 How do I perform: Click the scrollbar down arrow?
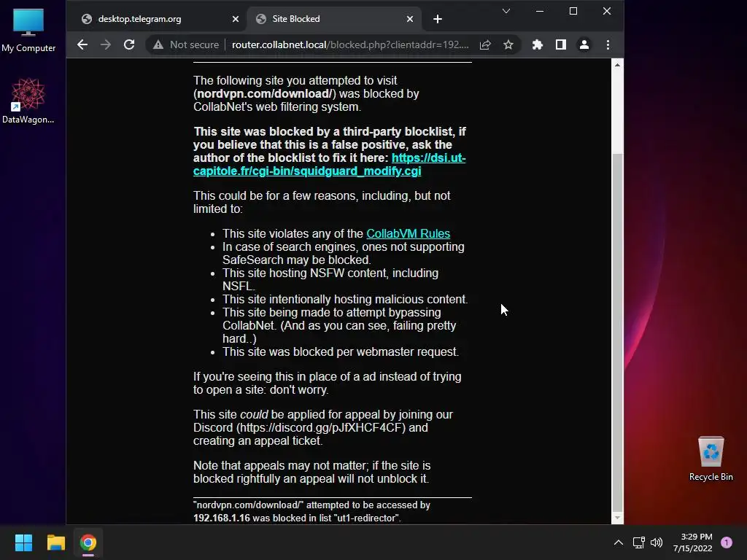point(617,518)
